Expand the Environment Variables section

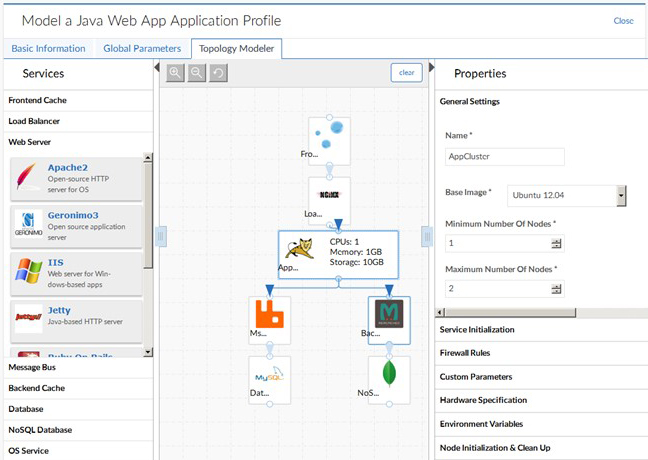point(482,424)
